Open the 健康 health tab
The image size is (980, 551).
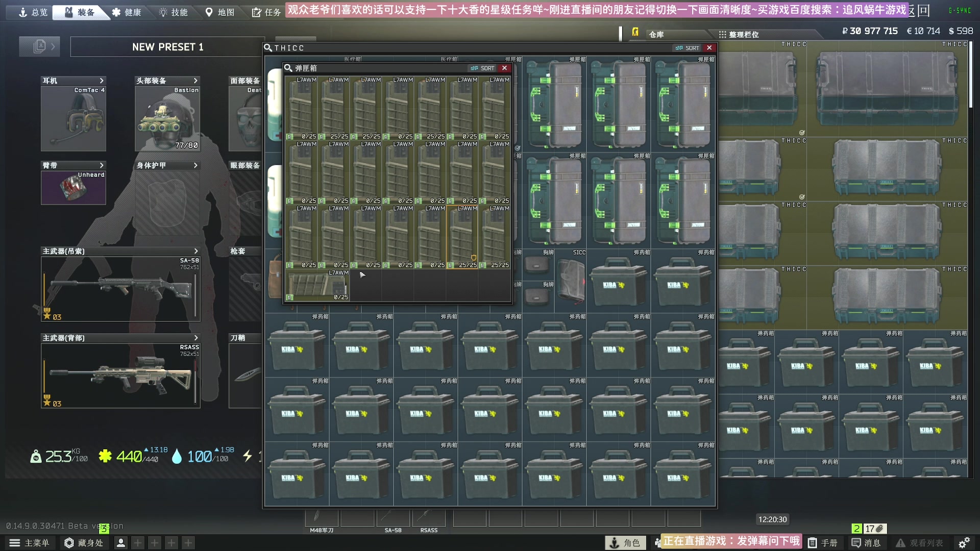[x=127, y=12]
